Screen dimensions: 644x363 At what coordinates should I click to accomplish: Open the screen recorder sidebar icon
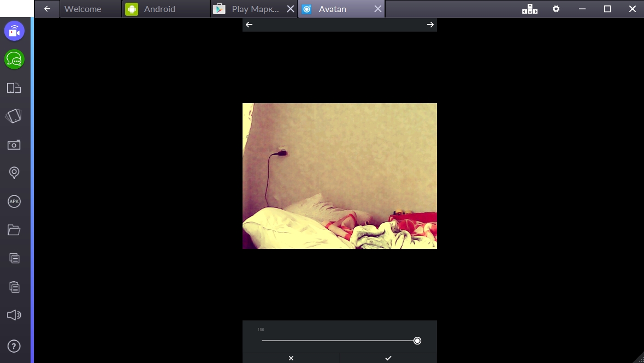[x=14, y=31]
